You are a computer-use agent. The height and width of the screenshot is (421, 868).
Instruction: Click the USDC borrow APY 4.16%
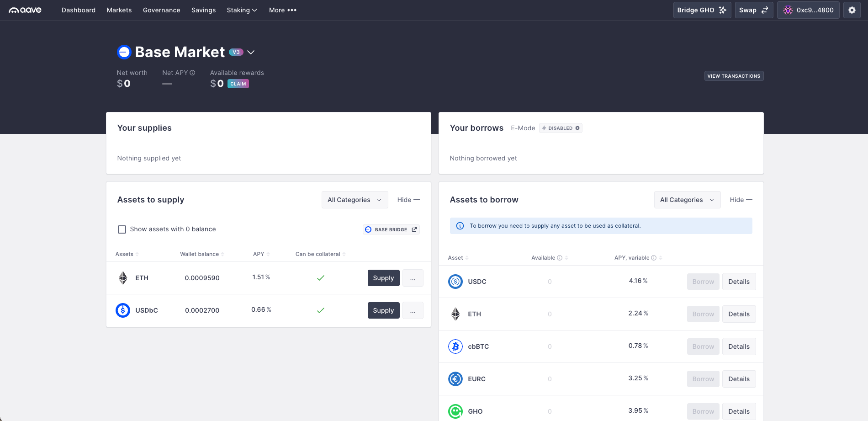pyautogui.click(x=638, y=281)
